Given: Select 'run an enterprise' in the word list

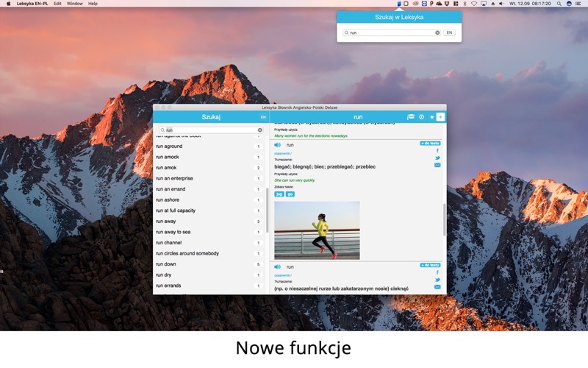Looking at the screenshot, I should 211,178.
